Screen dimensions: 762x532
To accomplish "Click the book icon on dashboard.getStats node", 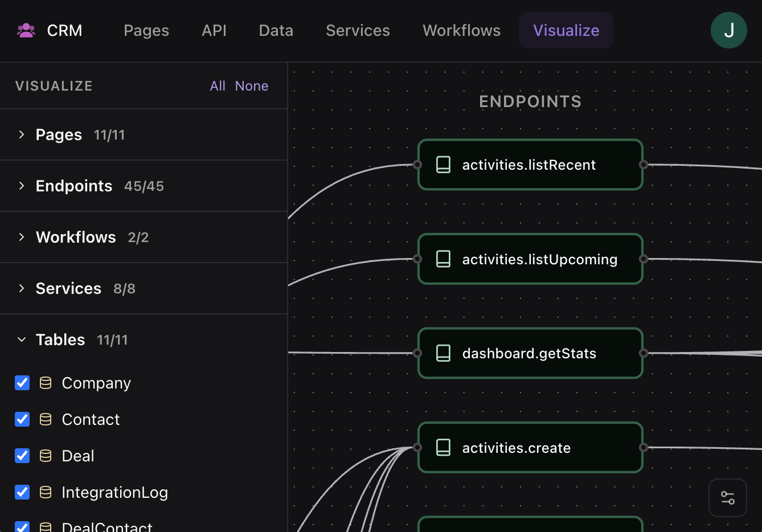I will (443, 353).
